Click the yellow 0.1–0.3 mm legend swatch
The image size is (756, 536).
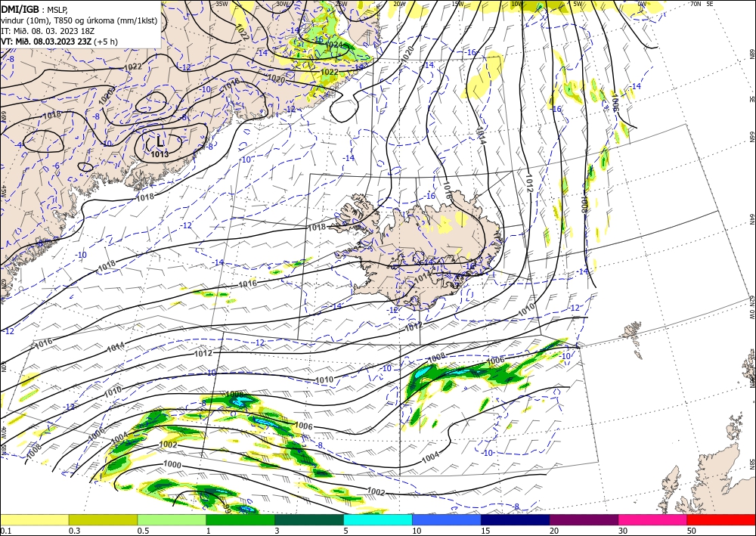34,519
